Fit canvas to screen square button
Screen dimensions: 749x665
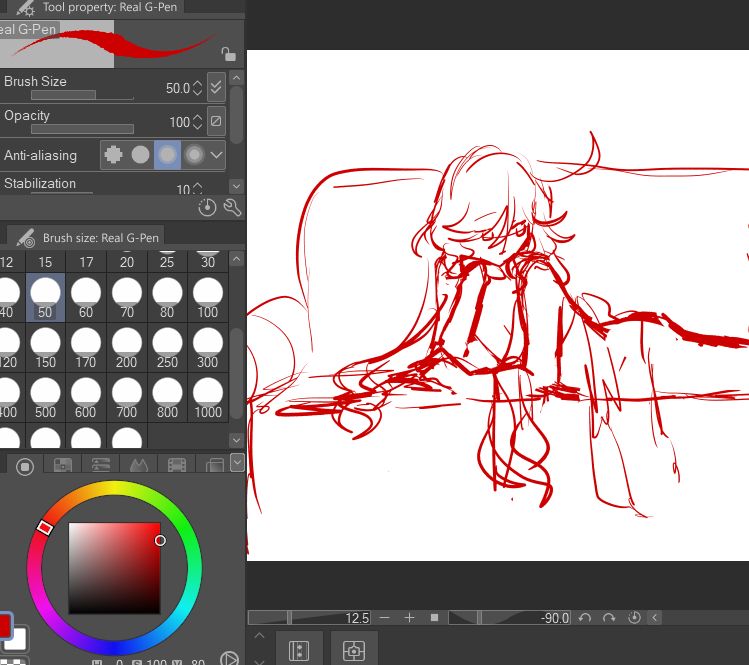pyautogui.click(x=434, y=618)
